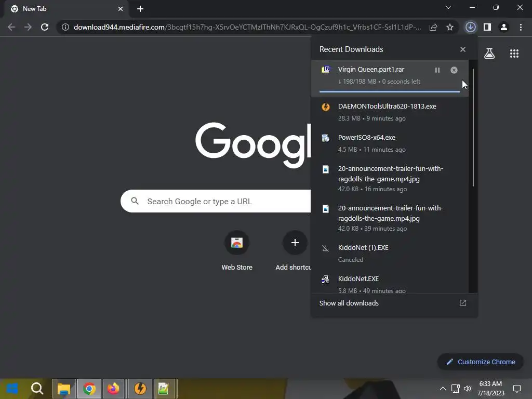Open the green notepad app in taskbar

click(164, 389)
